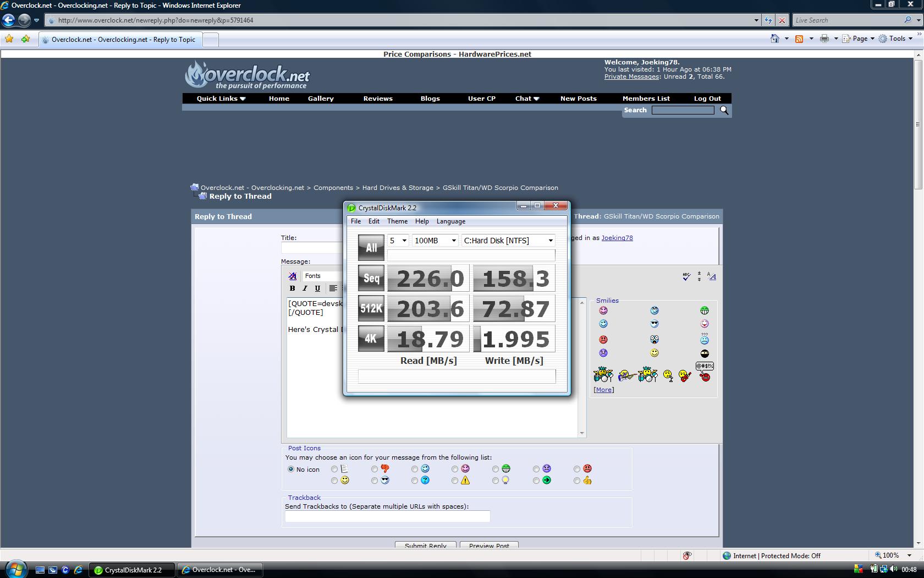
Task: Toggle bold formatting in message editor
Action: click(293, 288)
